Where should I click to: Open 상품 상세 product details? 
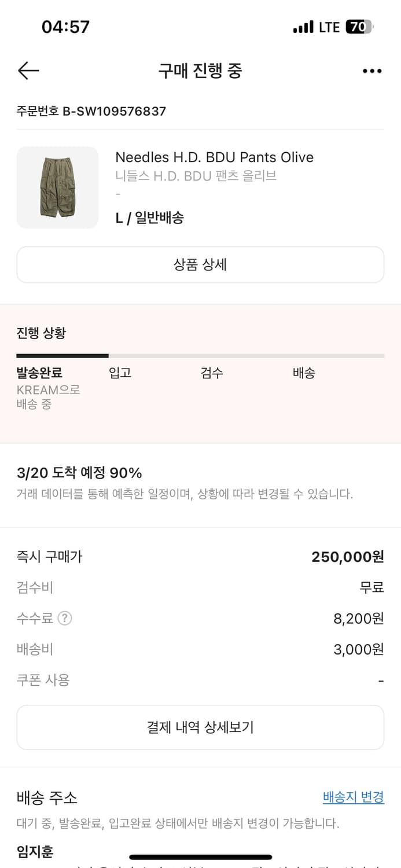200,264
